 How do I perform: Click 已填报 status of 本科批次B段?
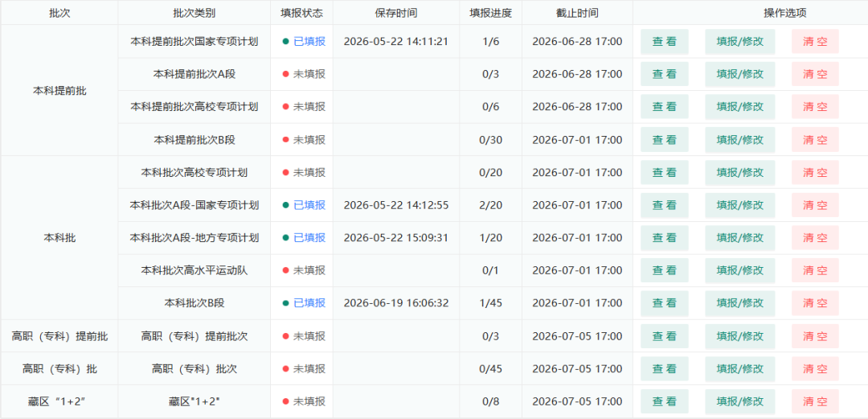point(309,303)
